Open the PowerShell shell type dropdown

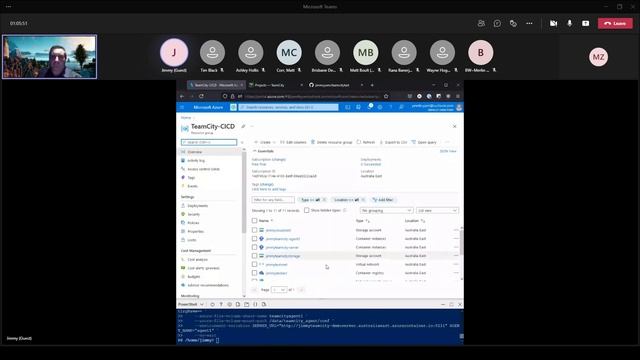[191, 304]
